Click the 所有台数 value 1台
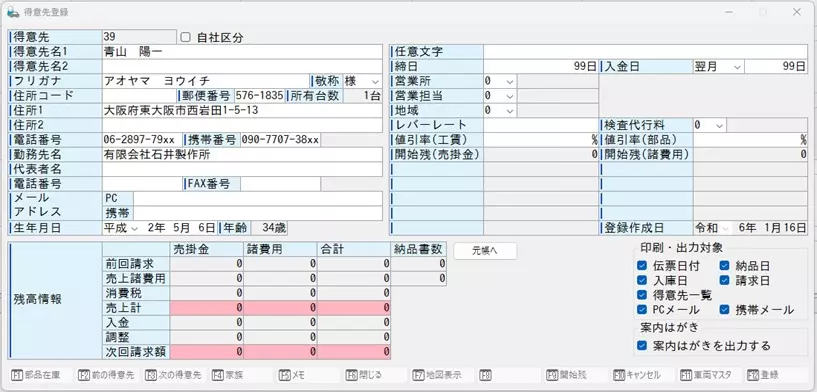817x392 pixels. pyautogui.click(x=363, y=96)
